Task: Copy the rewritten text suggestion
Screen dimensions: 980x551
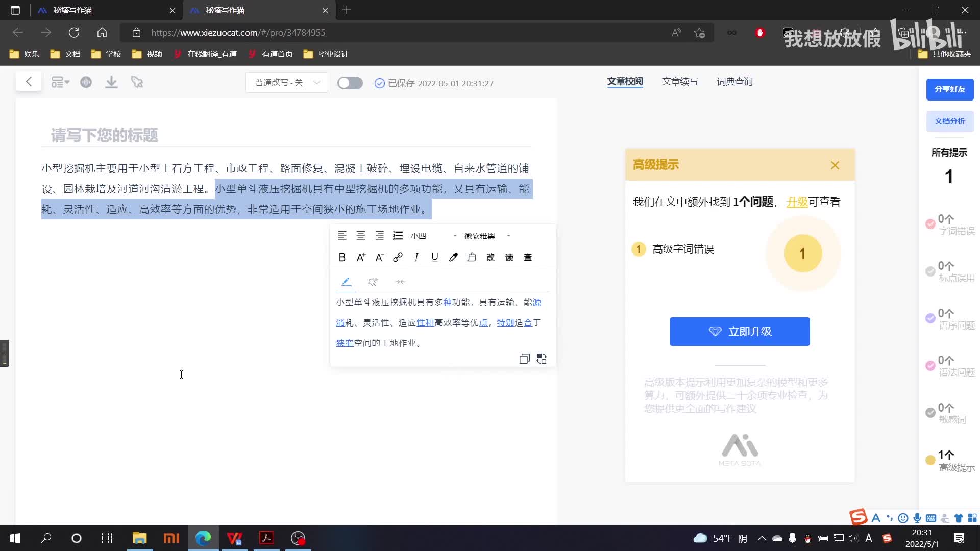Action: coord(524,359)
